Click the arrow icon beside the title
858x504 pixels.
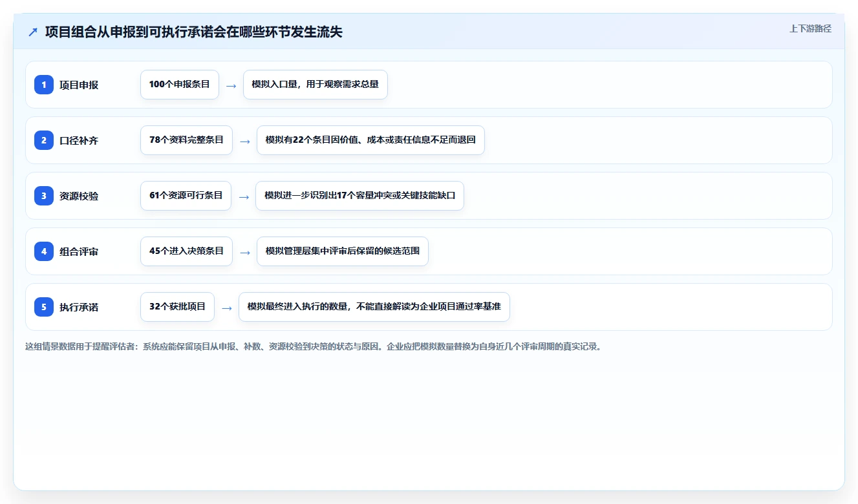click(x=33, y=32)
